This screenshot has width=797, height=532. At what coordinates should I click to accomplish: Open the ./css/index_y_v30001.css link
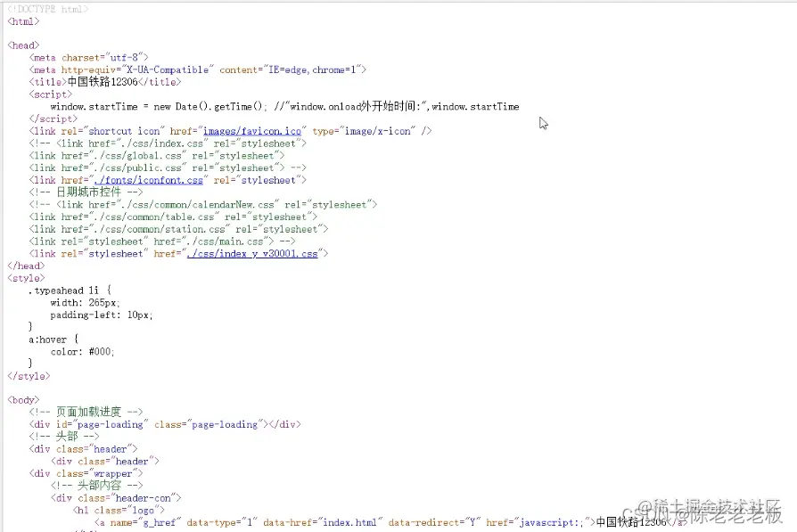click(x=252, y=253)
